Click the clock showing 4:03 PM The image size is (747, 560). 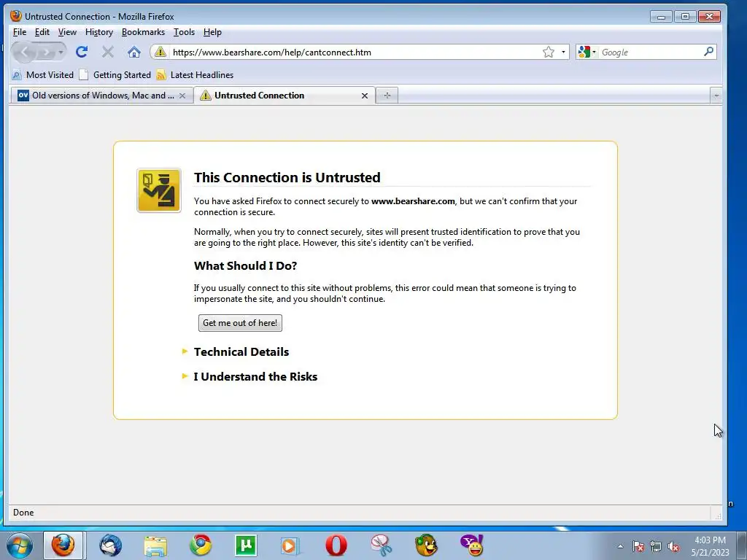[710, 540]
